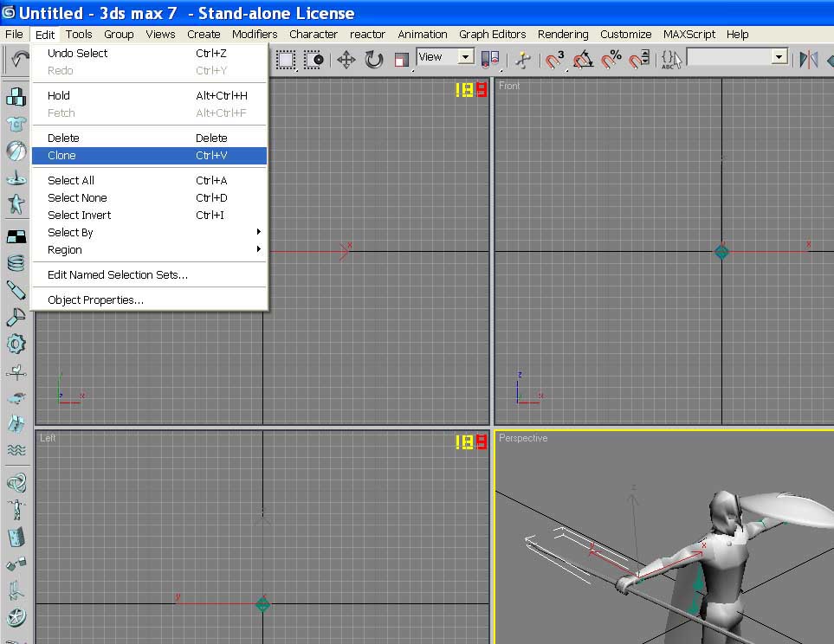Open the Views menu
Image resolution: width=834 pixels, height=644 pixels.
coord(160,34)
